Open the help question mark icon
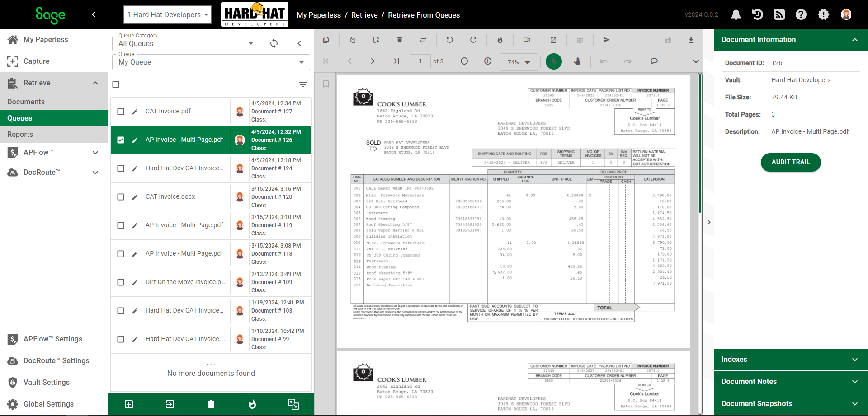This screenshot has width=868, height=416. pyautogui.click(x=801, y=15)
